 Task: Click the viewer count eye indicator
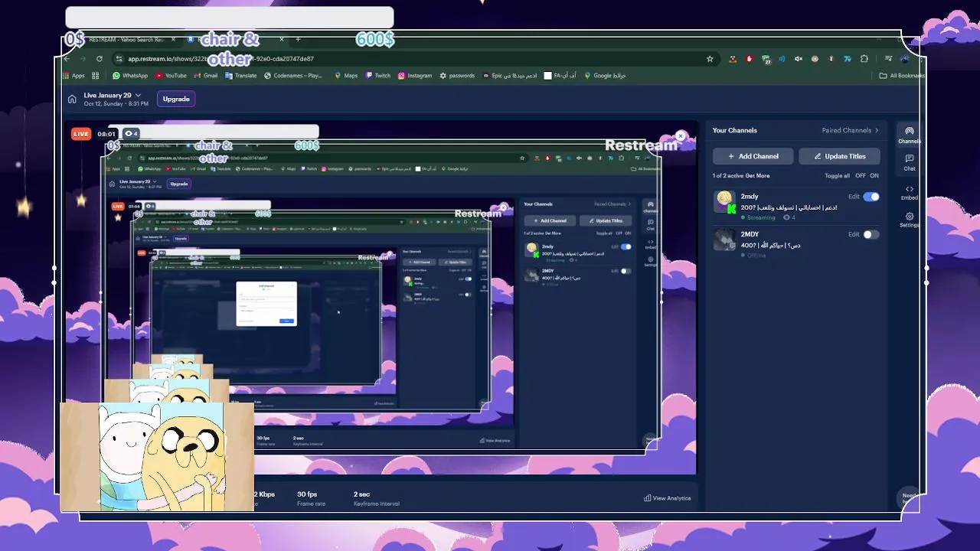[x=131, y=133]
